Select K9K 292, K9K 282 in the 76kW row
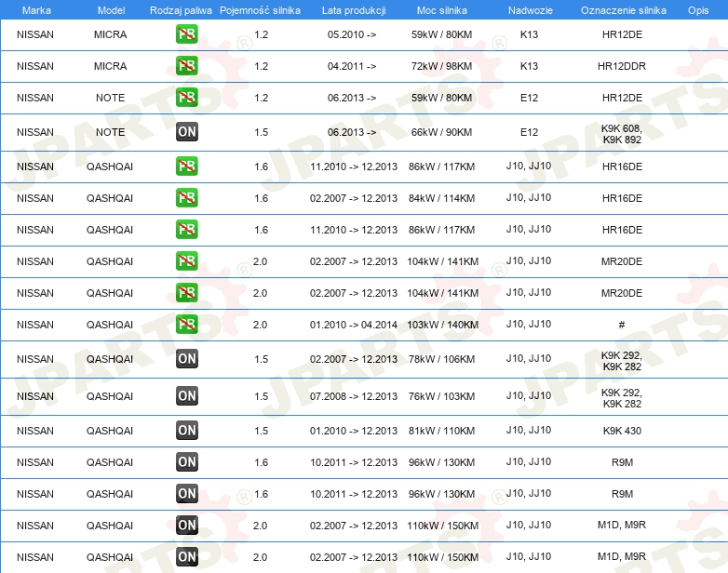Image resolution: width=728 pixels, height=573 pixels. pyautogui.click(x=622, y=398)
